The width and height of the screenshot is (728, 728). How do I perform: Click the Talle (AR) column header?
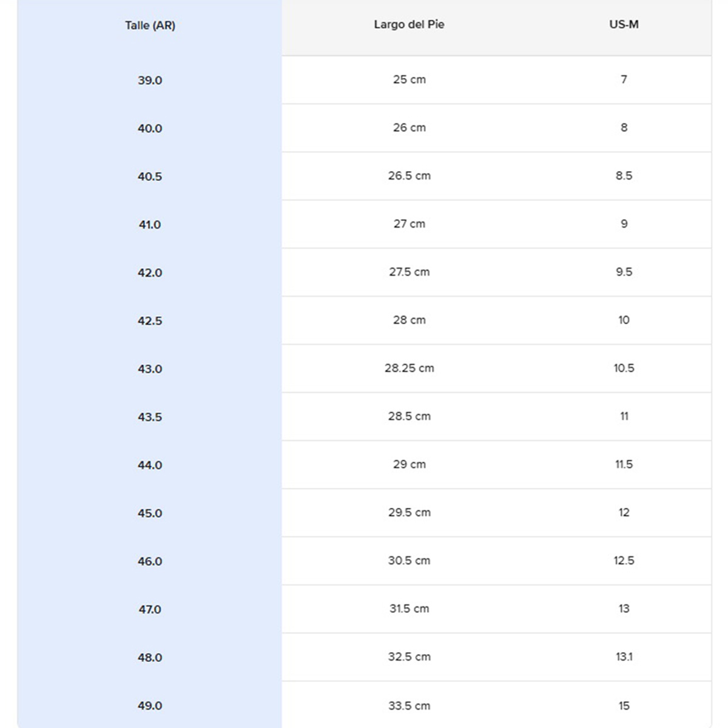tap(150, 25)
